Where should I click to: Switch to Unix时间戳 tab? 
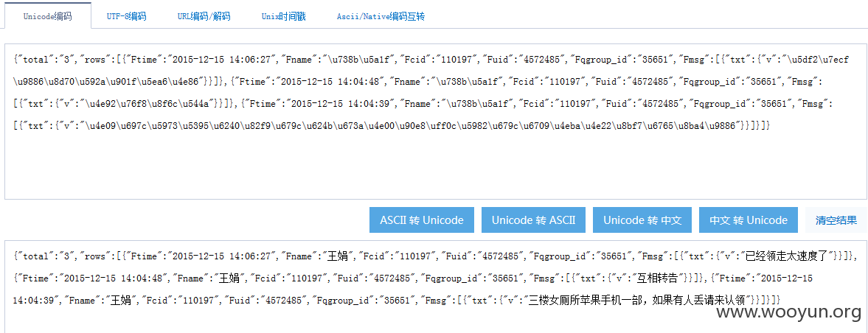click(283, 16)
